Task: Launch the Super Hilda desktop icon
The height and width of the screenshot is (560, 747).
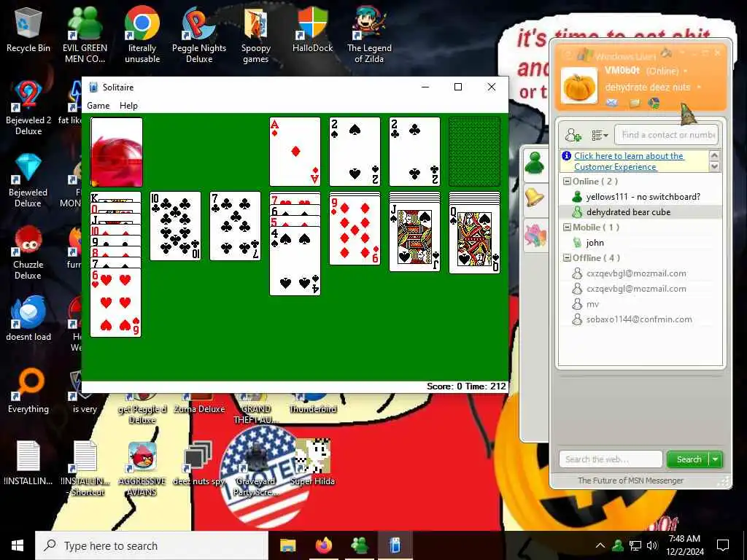Action: point(312,462)
